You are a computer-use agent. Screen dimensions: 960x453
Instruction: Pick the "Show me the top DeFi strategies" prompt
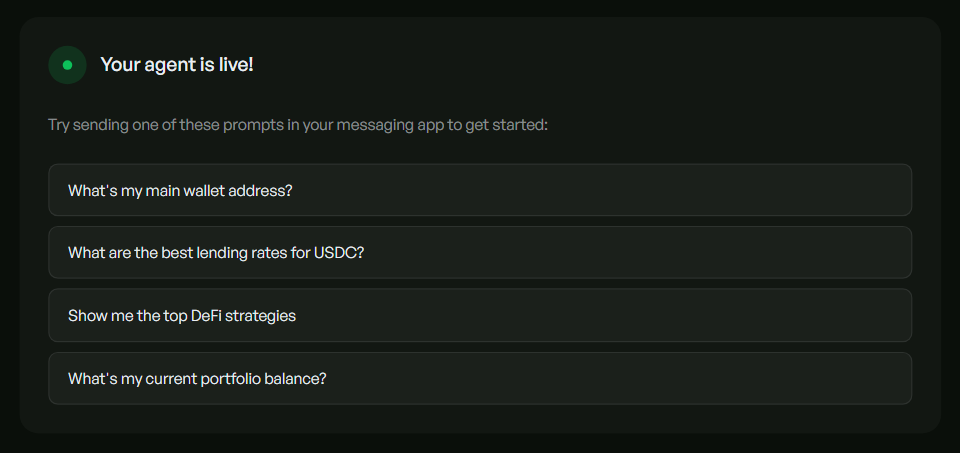point(182,316)
